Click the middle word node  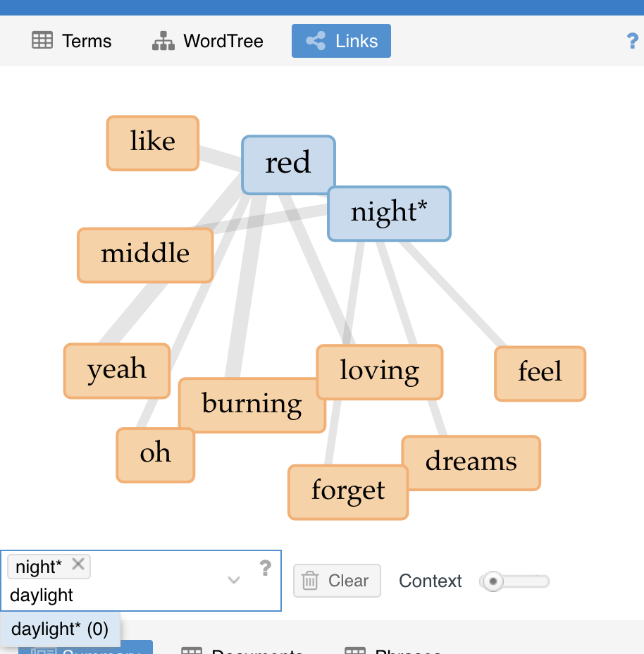(x=145, y=255)
